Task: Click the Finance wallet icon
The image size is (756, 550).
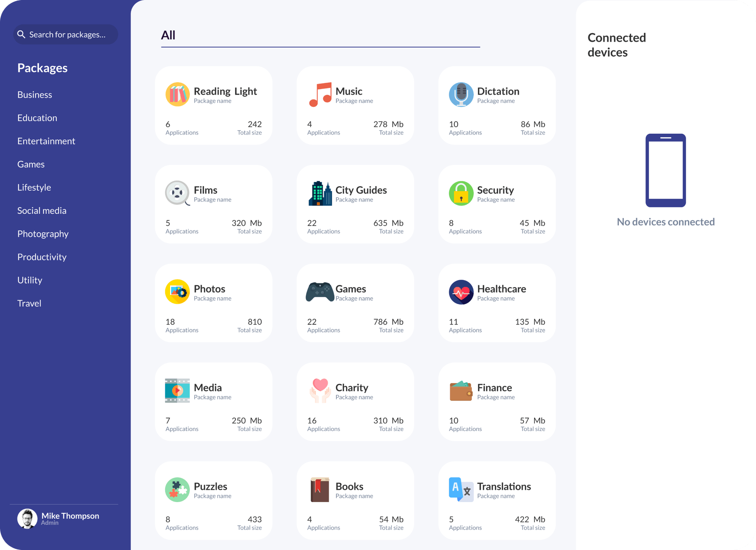Action: (461, 391)
